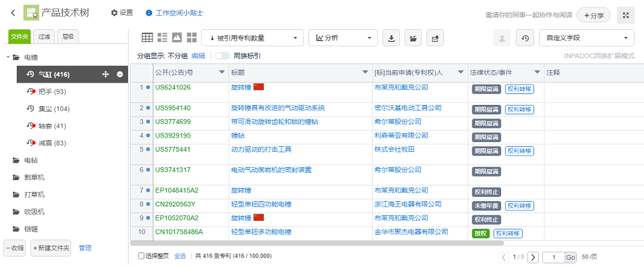
Task: Enter fullscreen with the expand icon
Action: [x=626, y=15]
